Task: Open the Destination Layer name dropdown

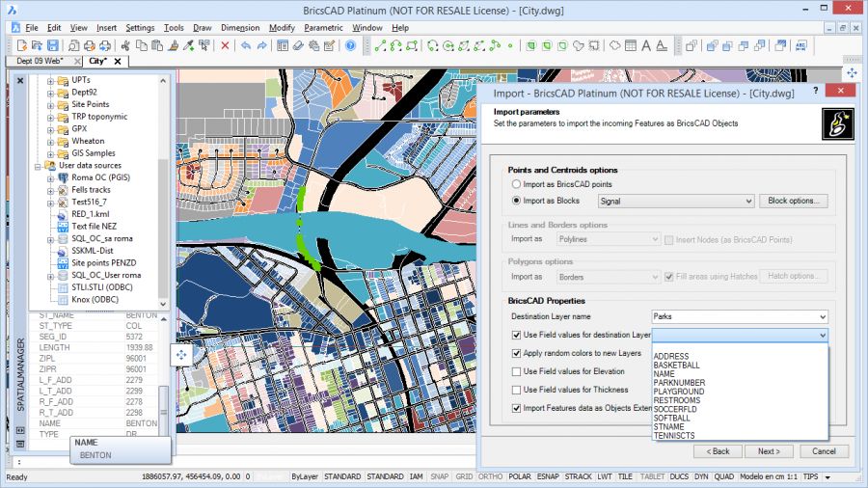Action: coord(822,316)
